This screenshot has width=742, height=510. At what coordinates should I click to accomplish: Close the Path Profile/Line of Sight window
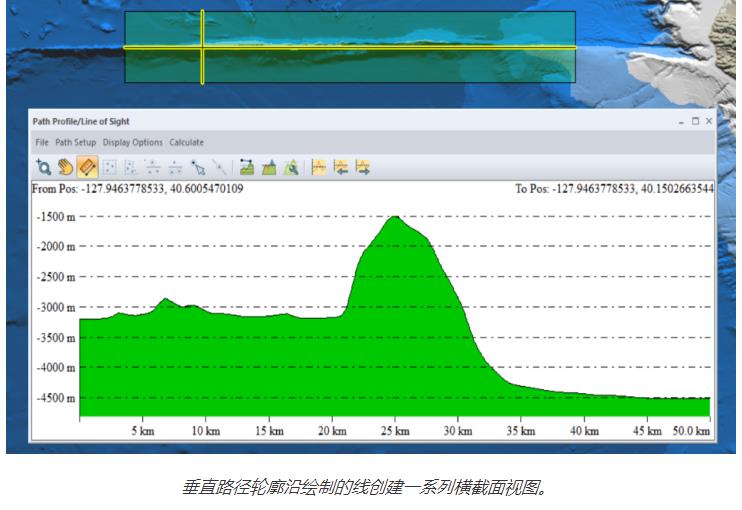click(x=709, y=121)
